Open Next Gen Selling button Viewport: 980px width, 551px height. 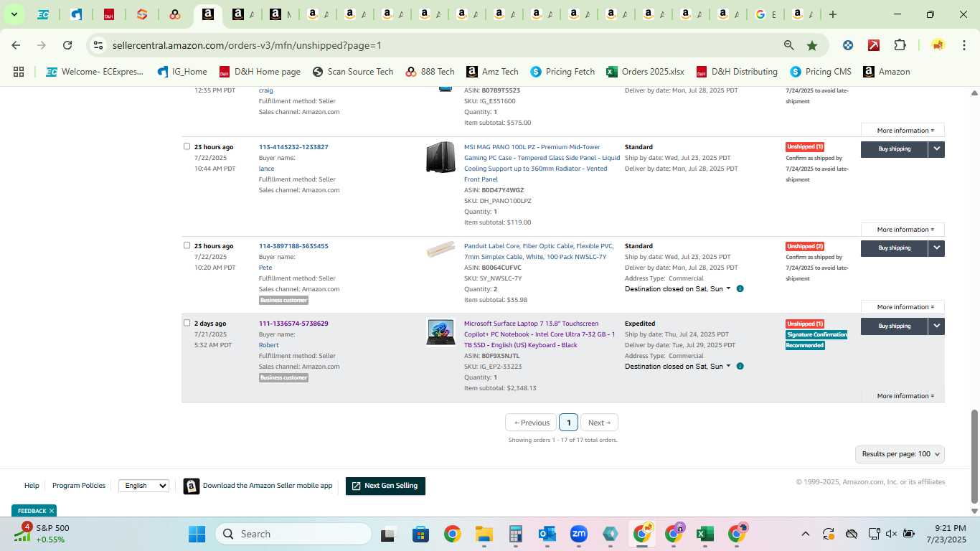pos(385,486)
